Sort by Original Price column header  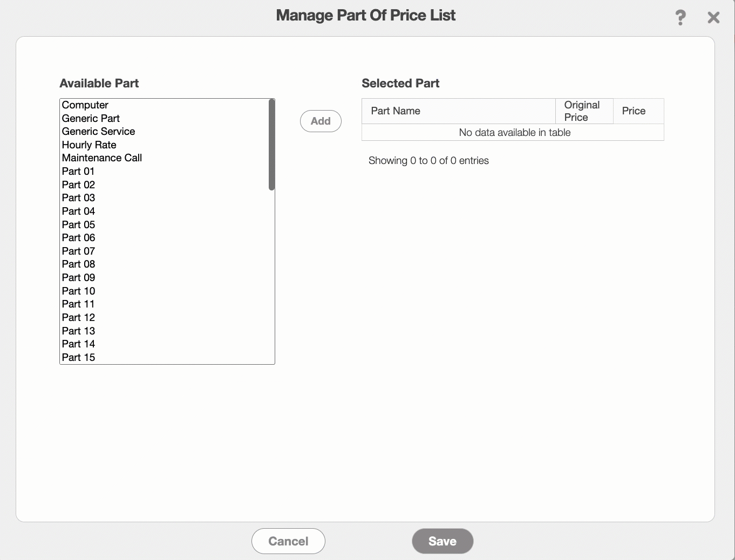pyautogui.click(x=582, y=111)
